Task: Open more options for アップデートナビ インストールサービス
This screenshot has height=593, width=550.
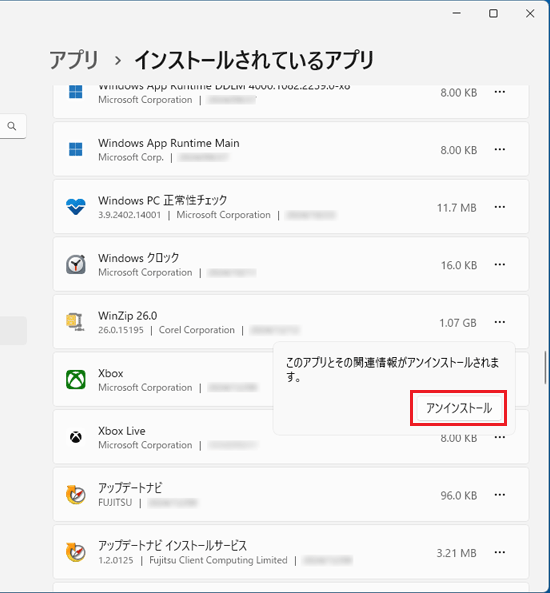Action: click(x=500, y=552)
